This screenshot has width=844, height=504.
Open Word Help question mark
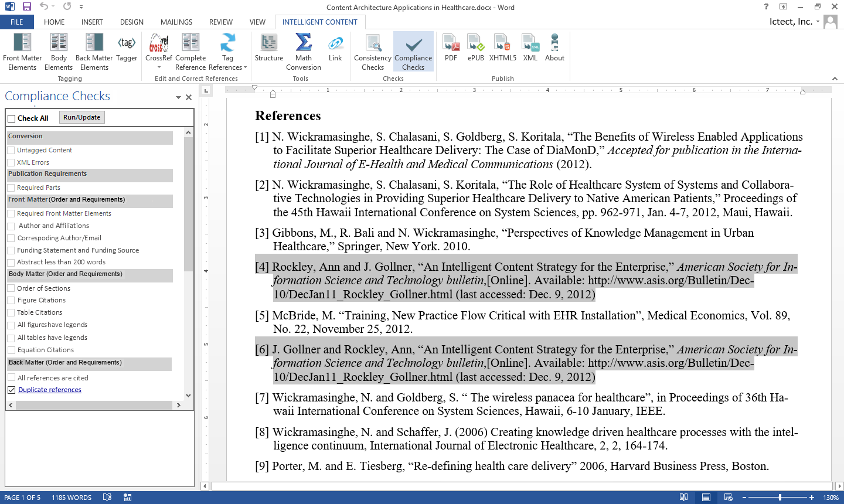(x=766, y=6)
